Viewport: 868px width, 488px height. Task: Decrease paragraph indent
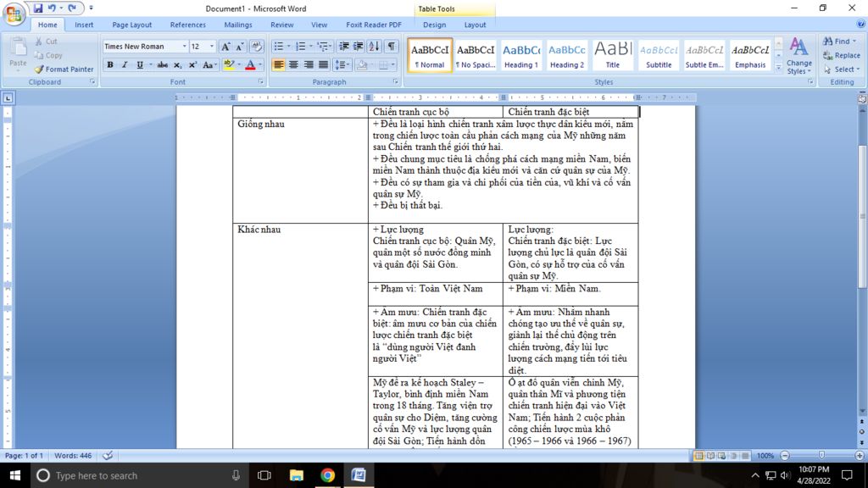[344, 47]
